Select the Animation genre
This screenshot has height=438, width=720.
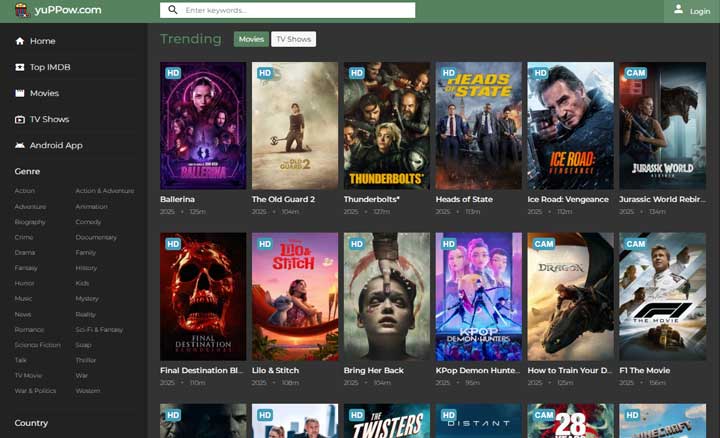pos(91,207)
